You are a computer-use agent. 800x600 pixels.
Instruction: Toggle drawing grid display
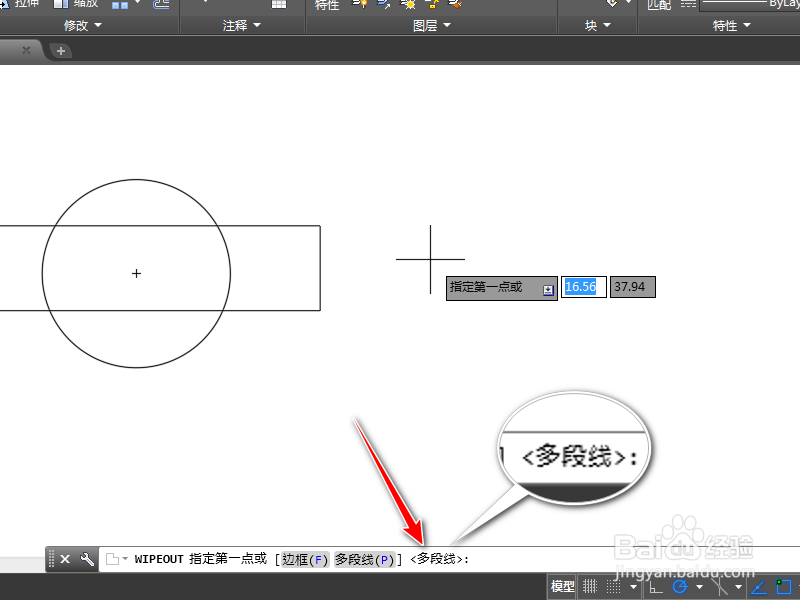[590, 587]
